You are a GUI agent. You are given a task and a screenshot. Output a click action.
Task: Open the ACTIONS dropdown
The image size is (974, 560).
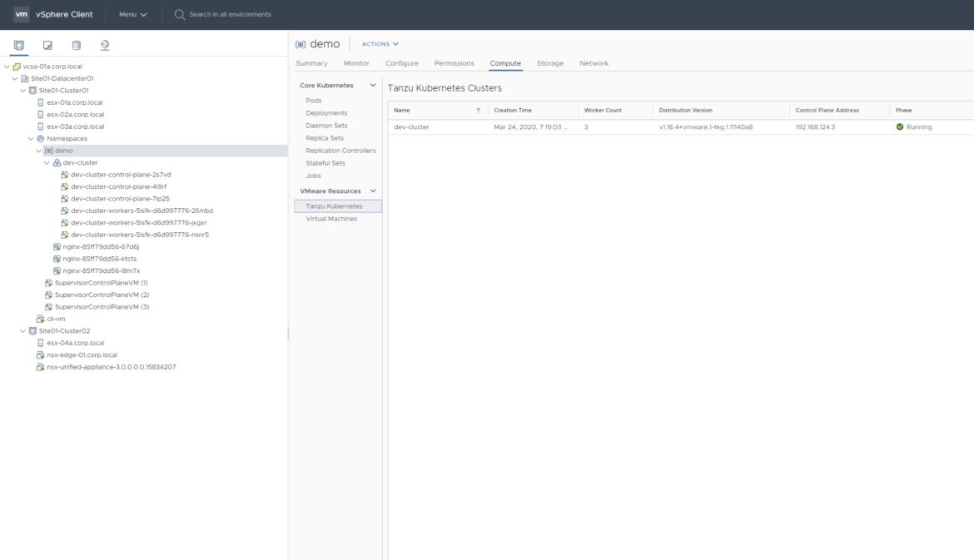pos(380,44)
